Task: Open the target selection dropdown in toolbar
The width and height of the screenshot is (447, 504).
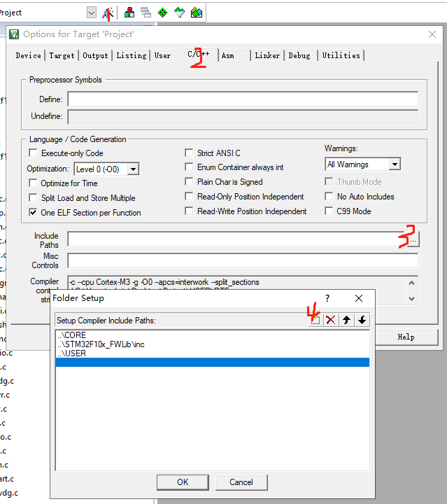Action: pyautogui.click(x=92, y=13)
